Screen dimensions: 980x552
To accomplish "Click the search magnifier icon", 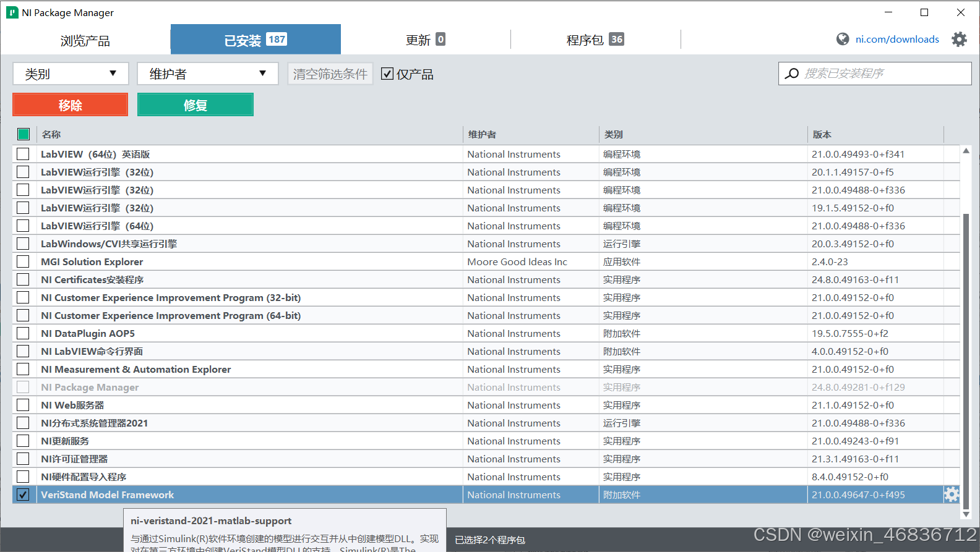I will coord(791,74).
